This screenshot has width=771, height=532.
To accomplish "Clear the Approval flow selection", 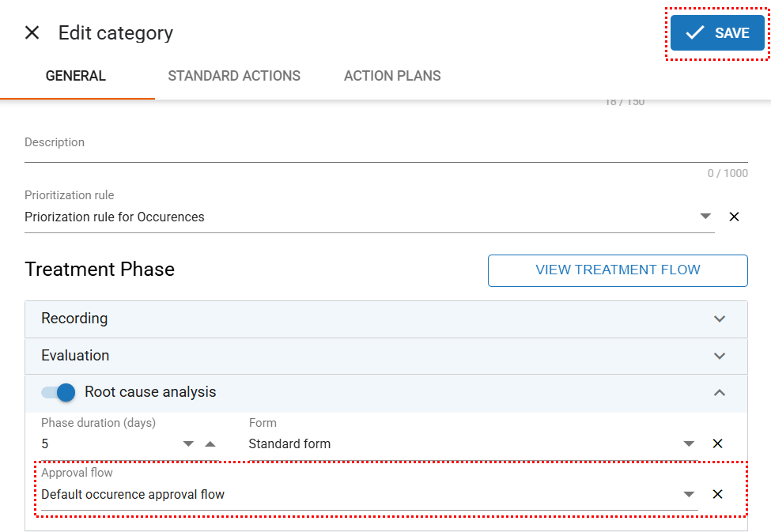I will pyautogui.click(x=717, y=494).
